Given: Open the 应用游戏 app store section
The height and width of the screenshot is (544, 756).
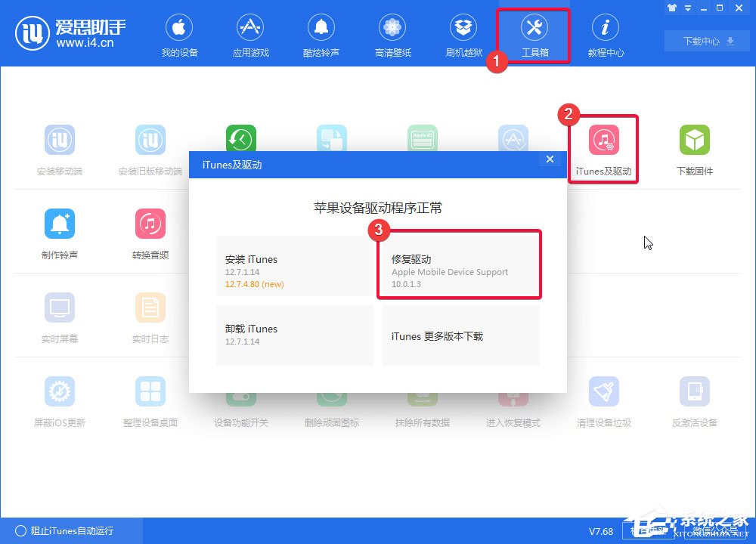Looking at the screenshot, I should click(250, 34).
